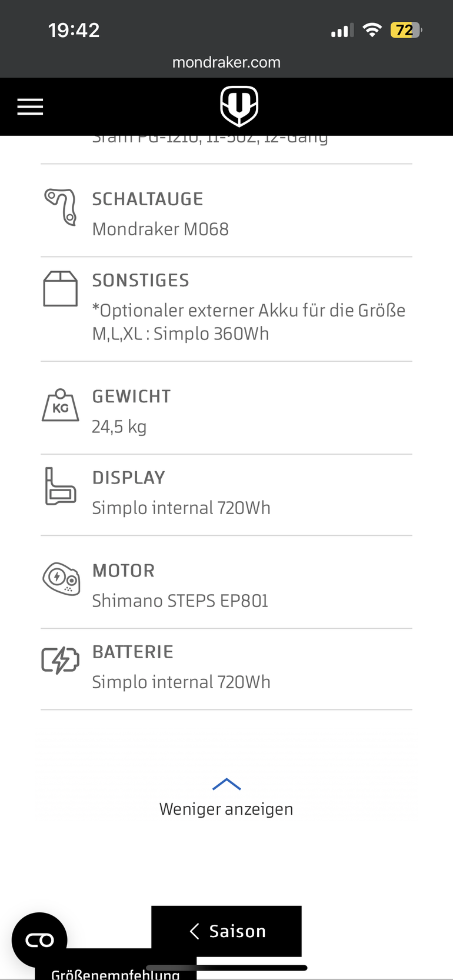Tap the 19:42 clock
The height and width of the screenshot is (980, 453).
pyautogui.click(x=74, y=30)
